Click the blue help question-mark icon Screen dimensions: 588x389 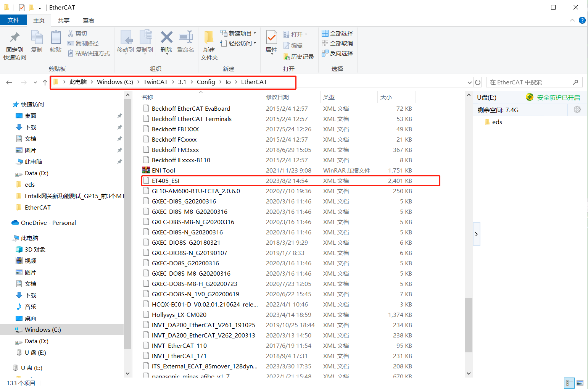point(582,20)
